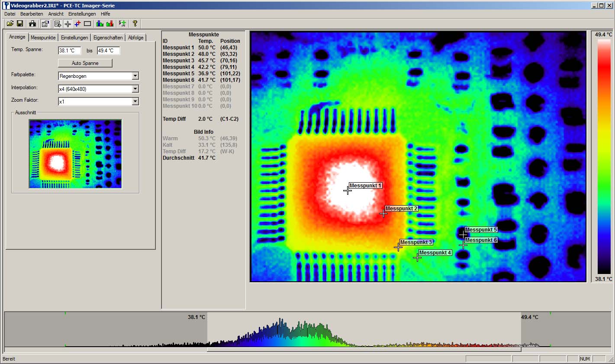Image resolution: width=615 pixels, height=364 pixels.
Task: Open help with the question mark icon
Action: click(135, 23)
